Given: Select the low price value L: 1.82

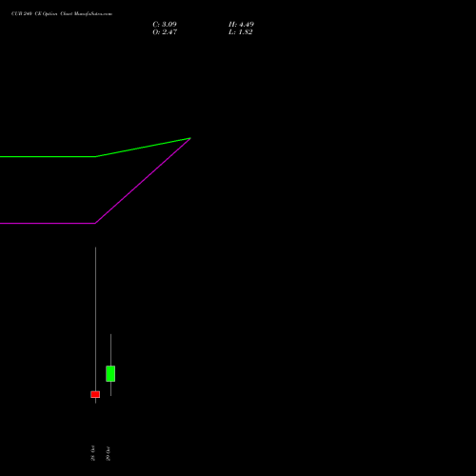Looking at the screenshot, I should pyautogui.click(x=241, y=32).
